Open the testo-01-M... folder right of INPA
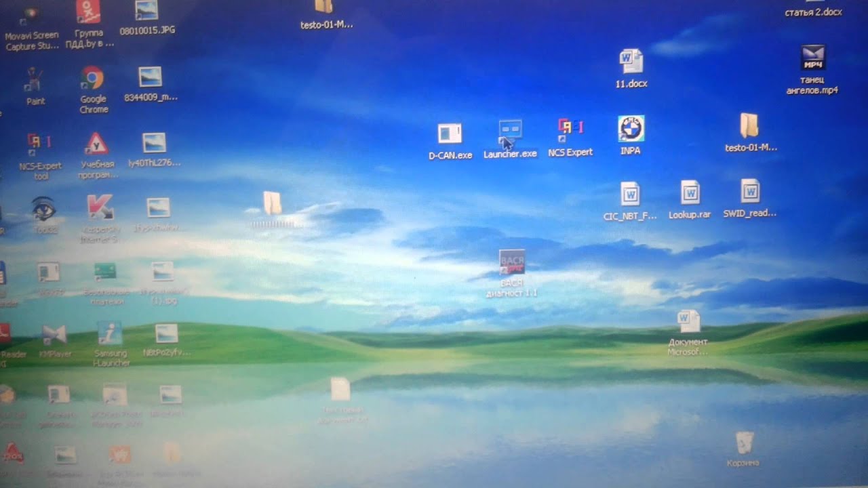868x488 pixels. pyautogui.click(x=749, y=126)
